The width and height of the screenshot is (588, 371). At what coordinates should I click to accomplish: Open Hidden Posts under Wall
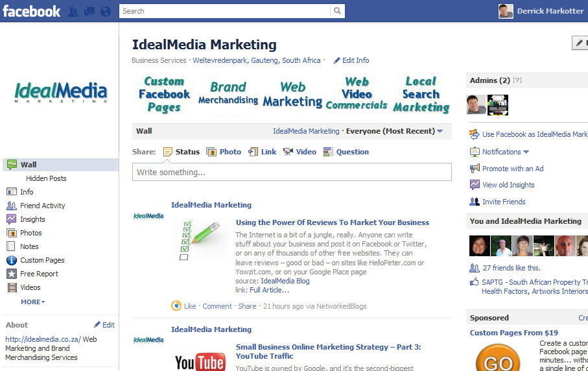tap(46, 178)
